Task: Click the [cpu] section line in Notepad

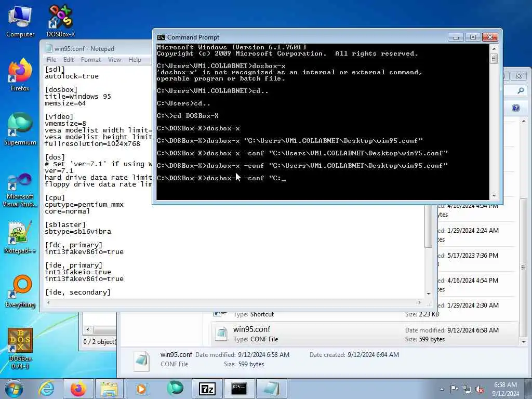Action: click(x=55, y=198)
